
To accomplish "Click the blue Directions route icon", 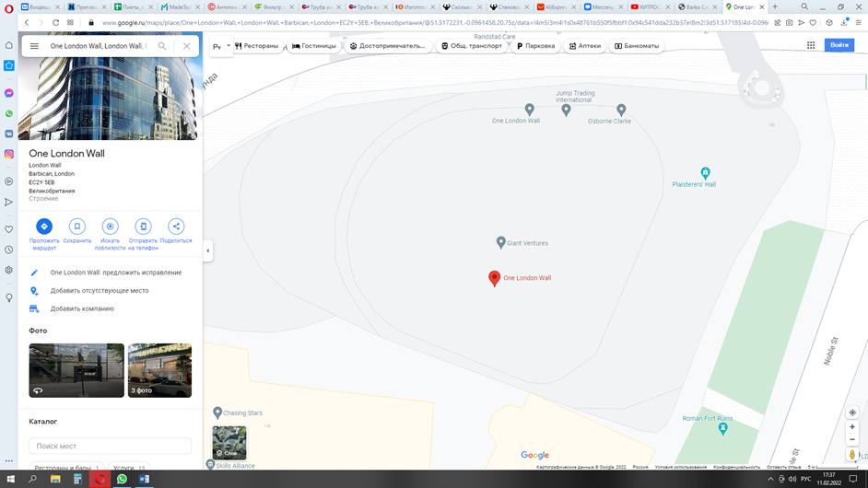I will coord(44,227).
